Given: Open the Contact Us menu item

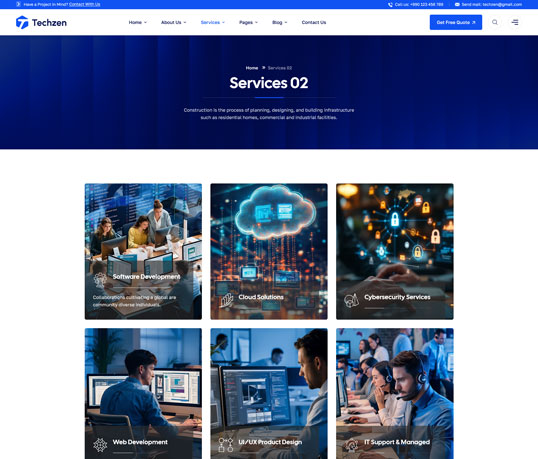Looking at the screenshot, I should (x=314, y=22).
